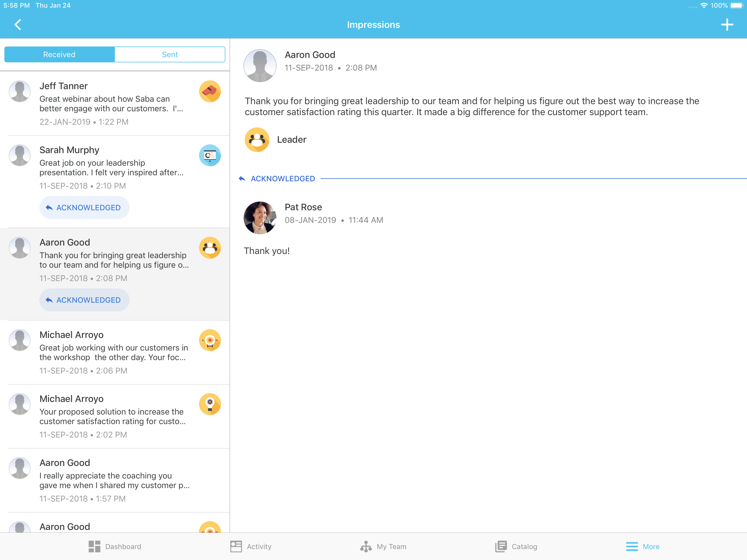The height and width of the screenshot is (560, 747).
Task: Tap the back arrow in header
Action: (x=18, y=25)
